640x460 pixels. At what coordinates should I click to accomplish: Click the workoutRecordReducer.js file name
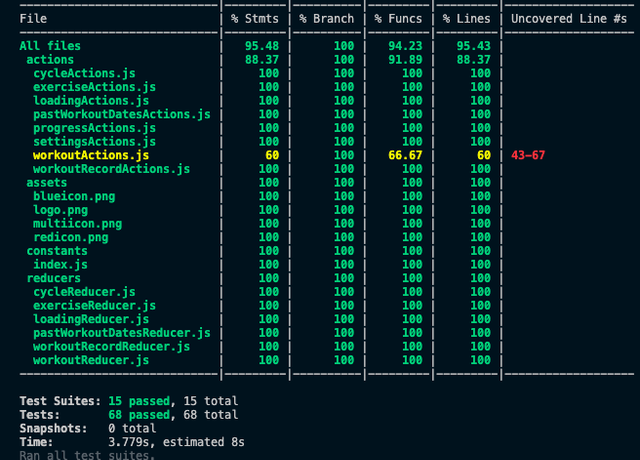click(x=111, y=347)
